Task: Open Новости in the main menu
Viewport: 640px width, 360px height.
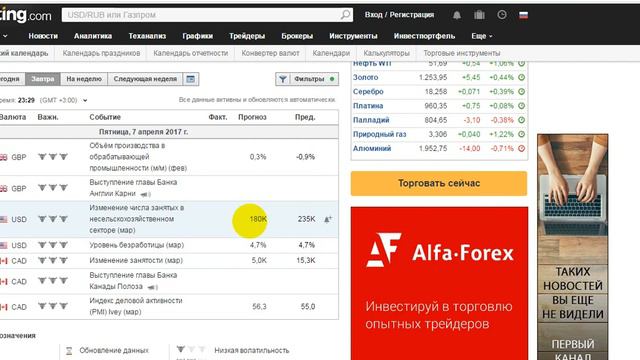Action: click(x=43, y=36)
